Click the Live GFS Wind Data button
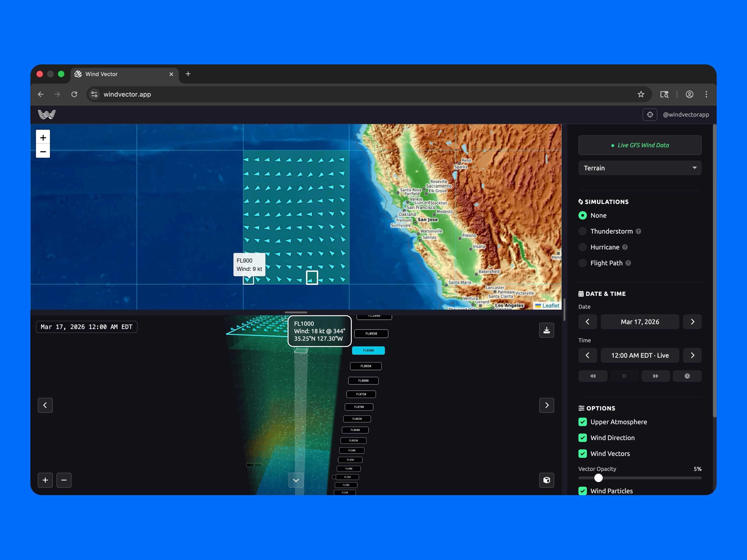The width and height of the screenshot is (747, 560). 640,145
